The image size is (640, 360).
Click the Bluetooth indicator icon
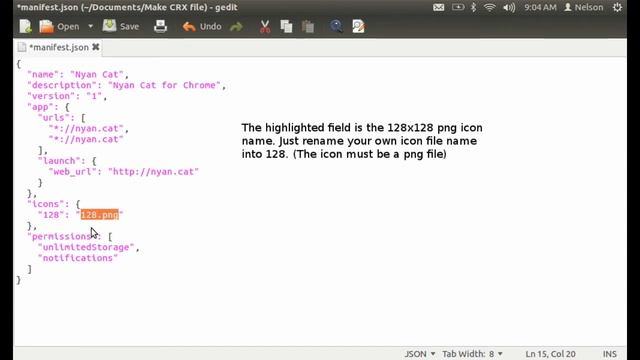tap(473, 7)
